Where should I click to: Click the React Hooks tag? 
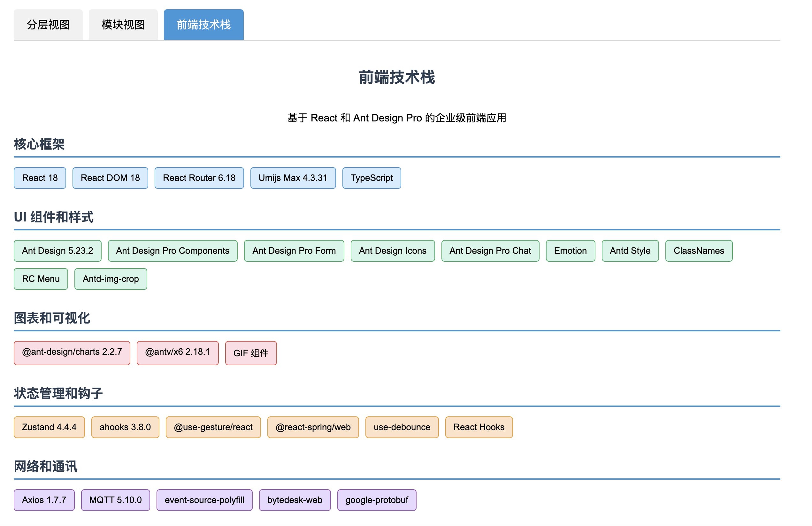[479, 427]
